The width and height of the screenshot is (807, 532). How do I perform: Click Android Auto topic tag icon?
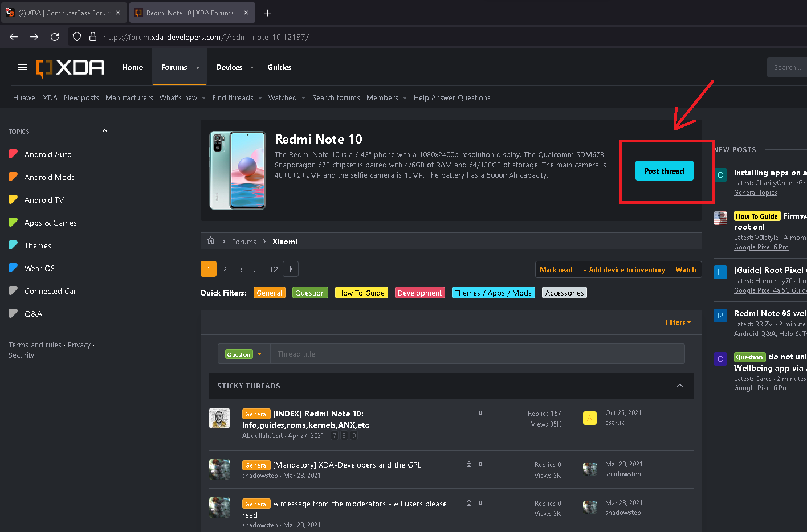[x=13, y=154]
